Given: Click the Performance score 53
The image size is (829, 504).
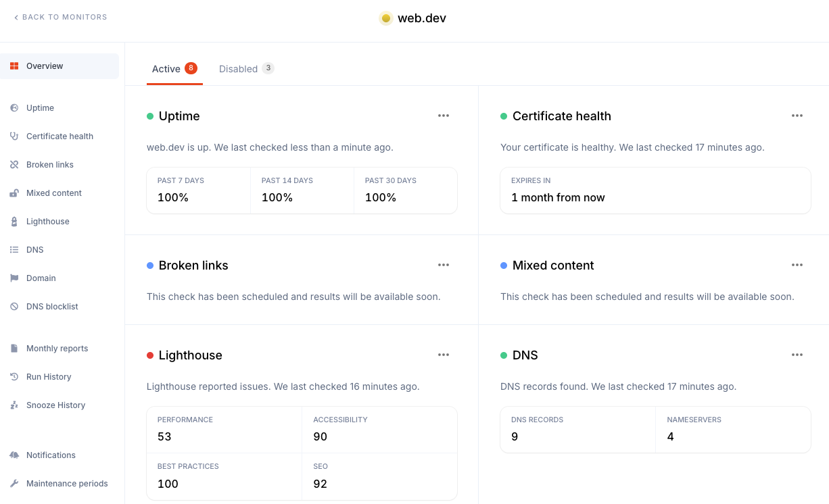Looking at the screenshot, I should click(164, 437).
